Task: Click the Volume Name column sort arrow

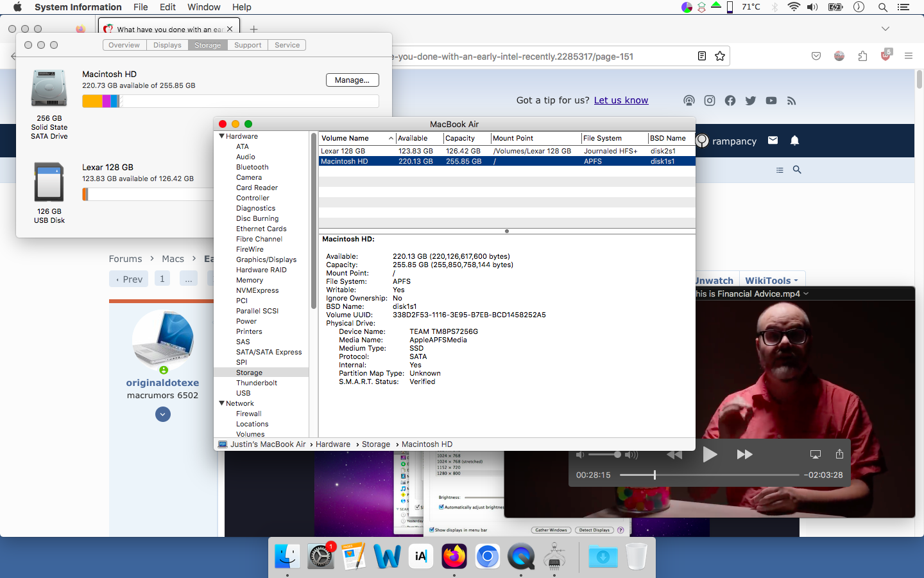Action: click(x=391, y=138)
